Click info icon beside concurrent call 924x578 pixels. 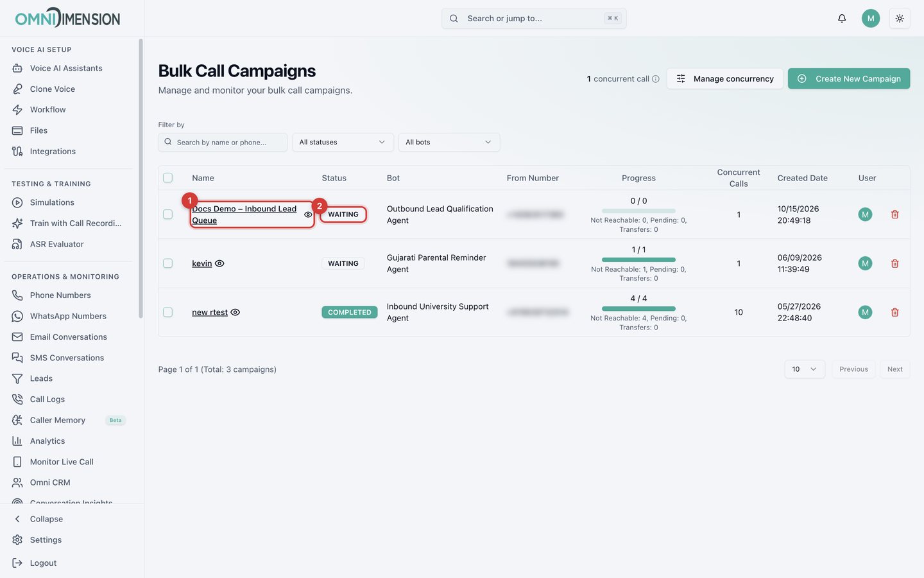point(656,79)
